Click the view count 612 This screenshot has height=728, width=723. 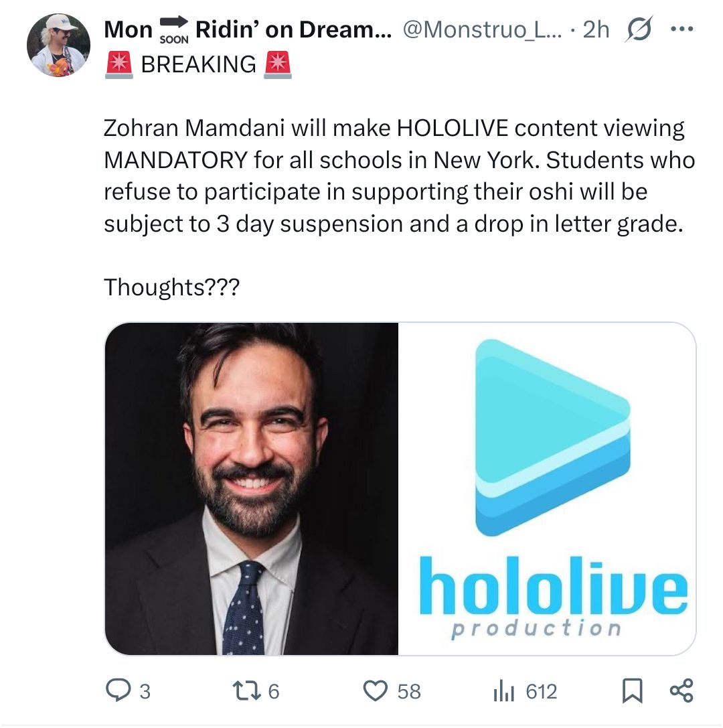click(541, 691)
